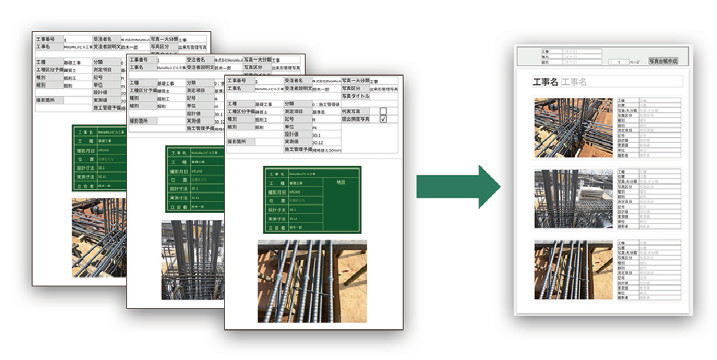The height and width of the screenshot is (360, 717).
Task: Uncheck the 提出頻度写真 checkbox on front form
Action: pos(383,119)
